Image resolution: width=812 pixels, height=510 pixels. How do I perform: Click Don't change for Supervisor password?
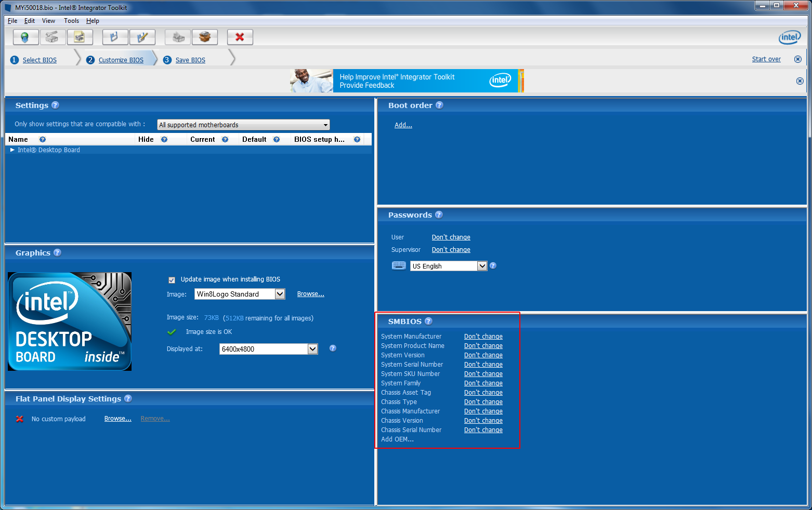tap(451, 249)
